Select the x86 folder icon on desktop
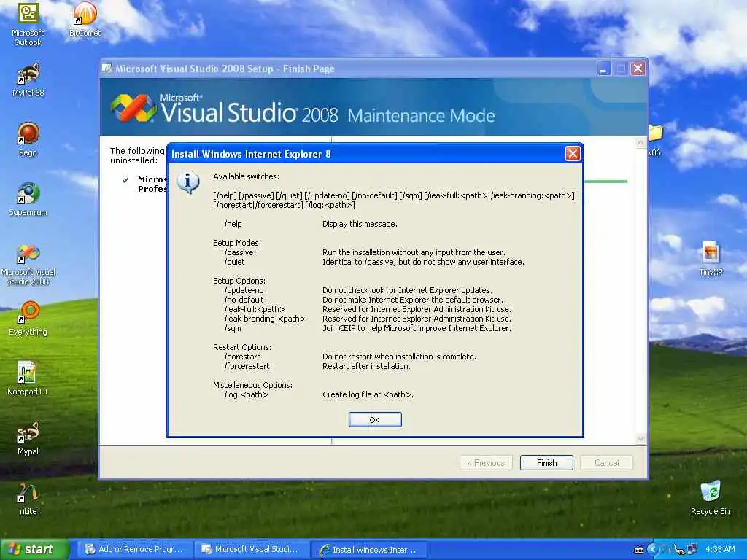Screen dimensions: 747x560 [656, 139]
